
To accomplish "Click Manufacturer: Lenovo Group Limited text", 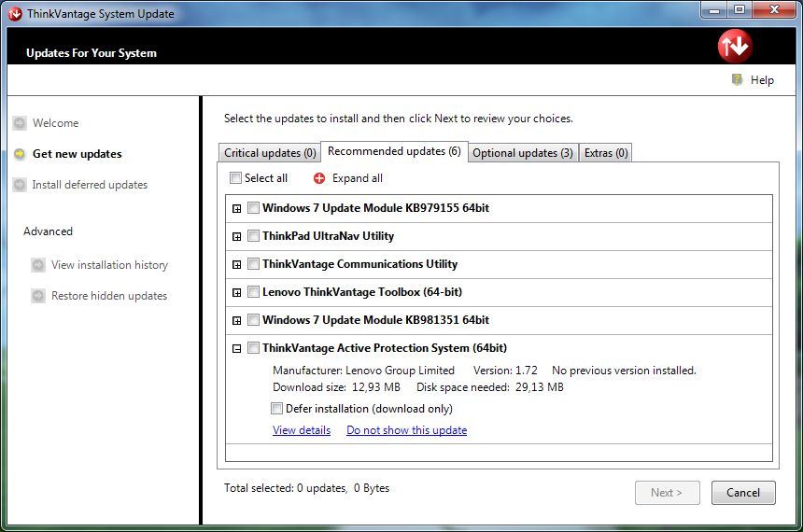I will point(363,371).
